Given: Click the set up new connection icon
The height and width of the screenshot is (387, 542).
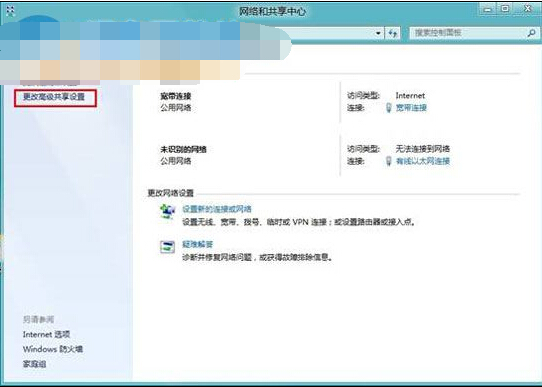Looking at the screenshot, I should coord(167,211).
